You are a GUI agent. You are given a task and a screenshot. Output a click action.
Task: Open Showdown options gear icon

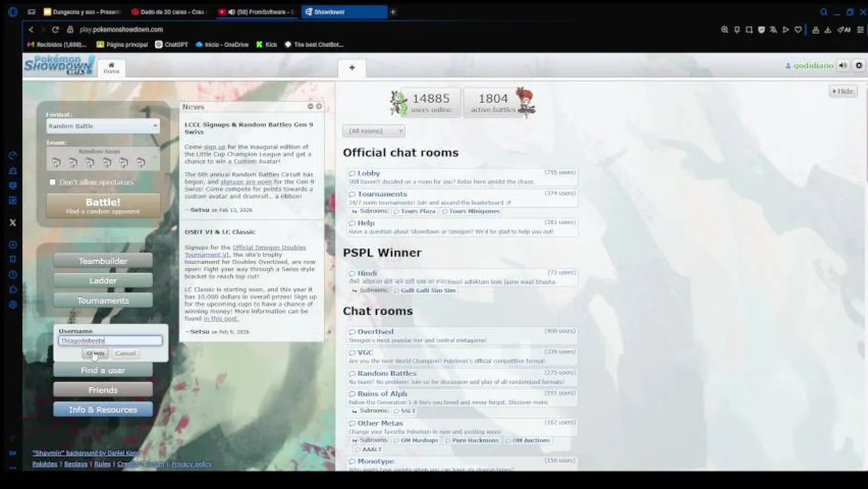(x=858, y=65)
